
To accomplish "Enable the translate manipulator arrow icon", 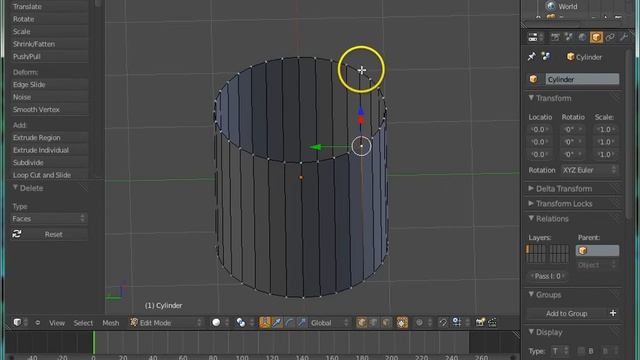I will tap(277, 322).
